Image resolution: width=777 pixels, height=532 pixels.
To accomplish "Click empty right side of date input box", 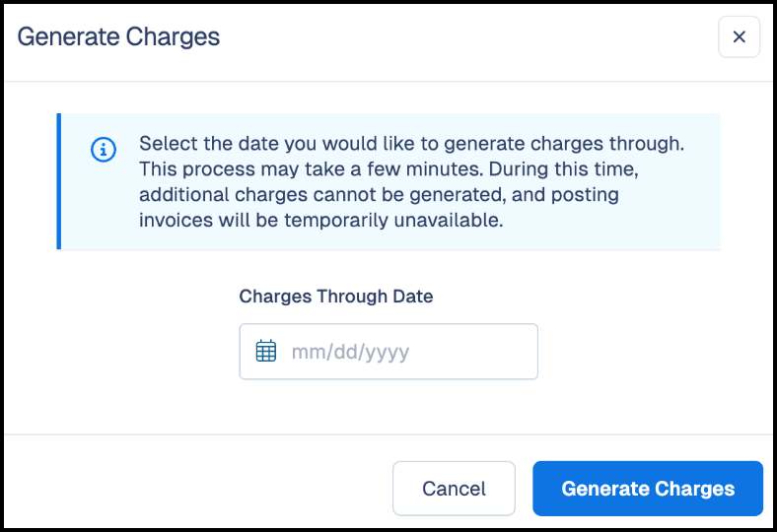I will coord(475,352).
